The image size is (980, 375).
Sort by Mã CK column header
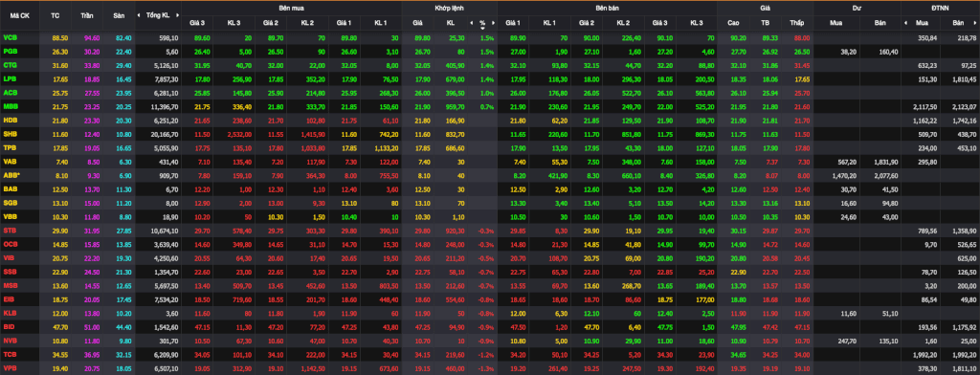[20, 15]
